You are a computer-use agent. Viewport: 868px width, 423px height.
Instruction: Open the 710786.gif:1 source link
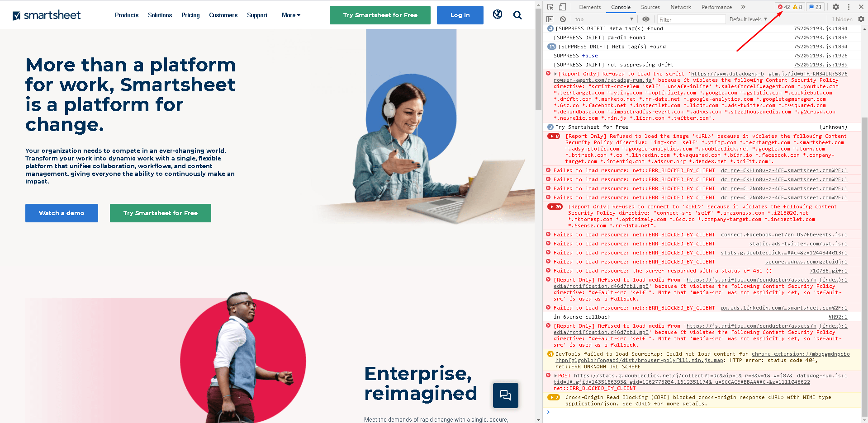point(828,271)
